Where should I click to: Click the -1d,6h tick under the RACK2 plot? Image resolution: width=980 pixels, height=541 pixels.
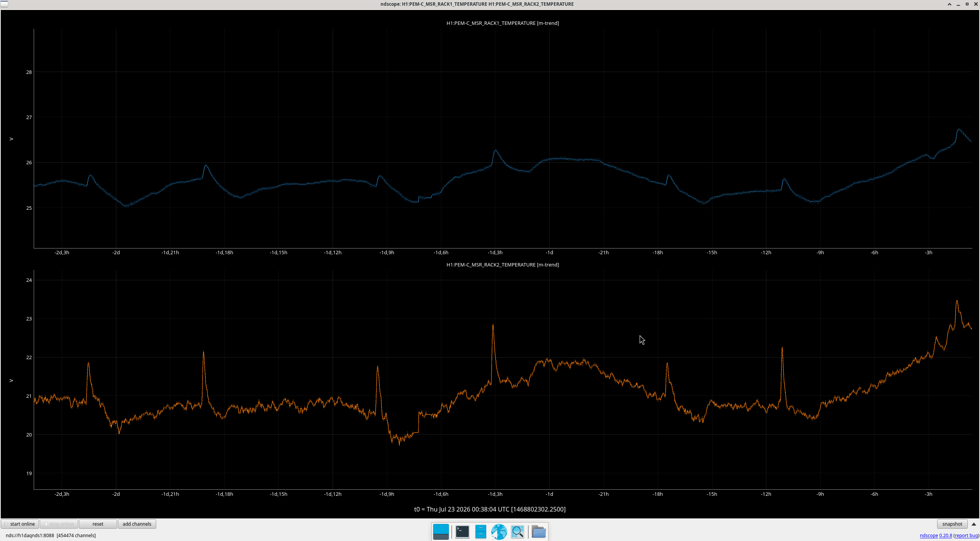click(x=441, y=494)
